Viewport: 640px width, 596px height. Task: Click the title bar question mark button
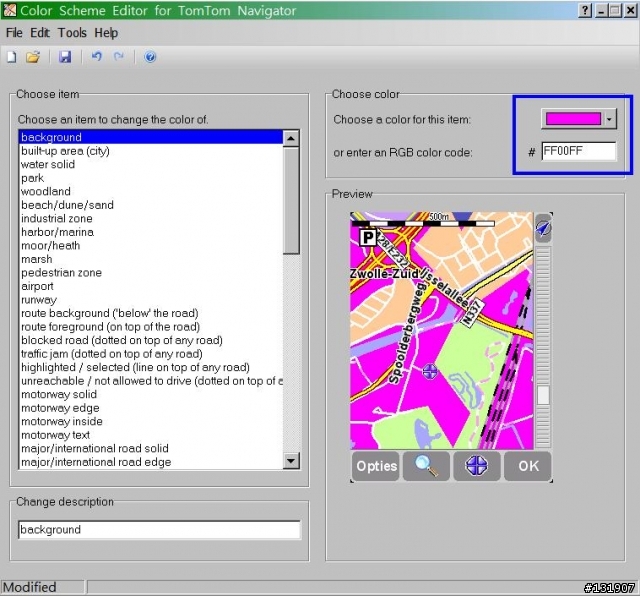coord(585,10)
